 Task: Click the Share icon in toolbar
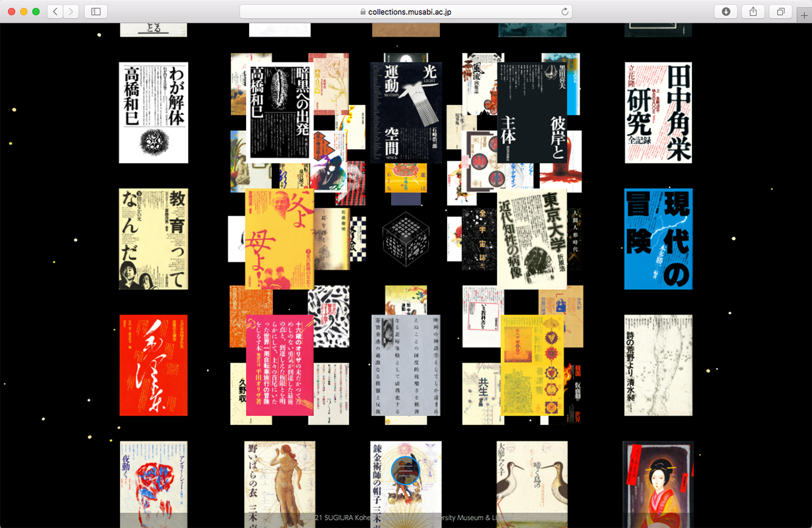coord(753,11)
